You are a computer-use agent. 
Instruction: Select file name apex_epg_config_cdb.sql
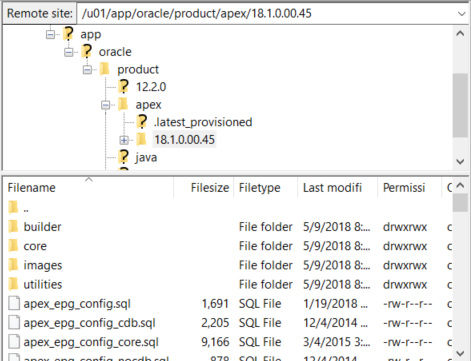point(89,323)
